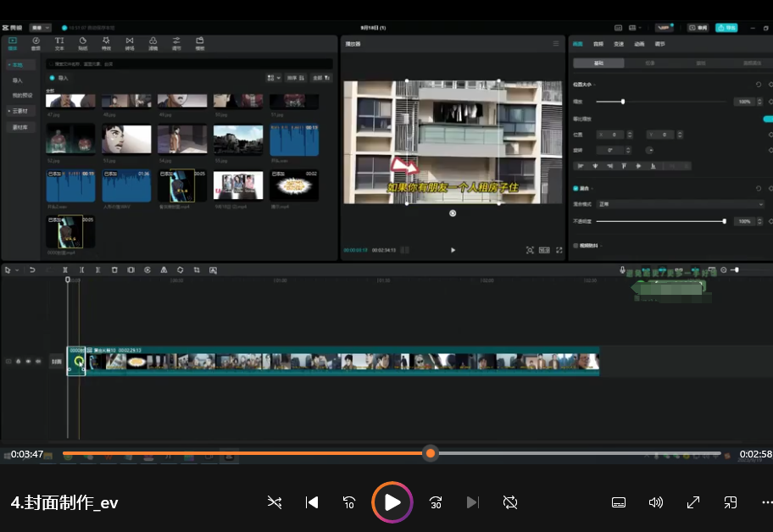This screenshot has height=532, width=773.
Task: Open the Effects star tab
Action: coord(106,43)
